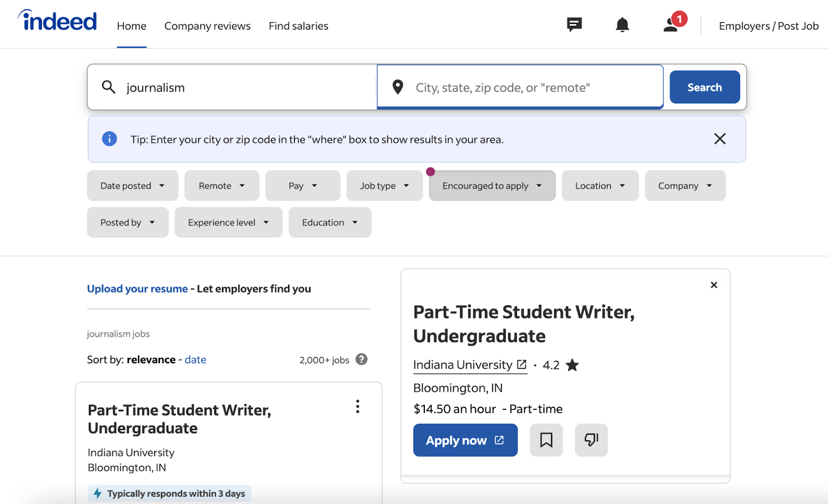The image size is (828, 504).
Task: Click the journalism jobs label
Action: (x=118, y=334)
